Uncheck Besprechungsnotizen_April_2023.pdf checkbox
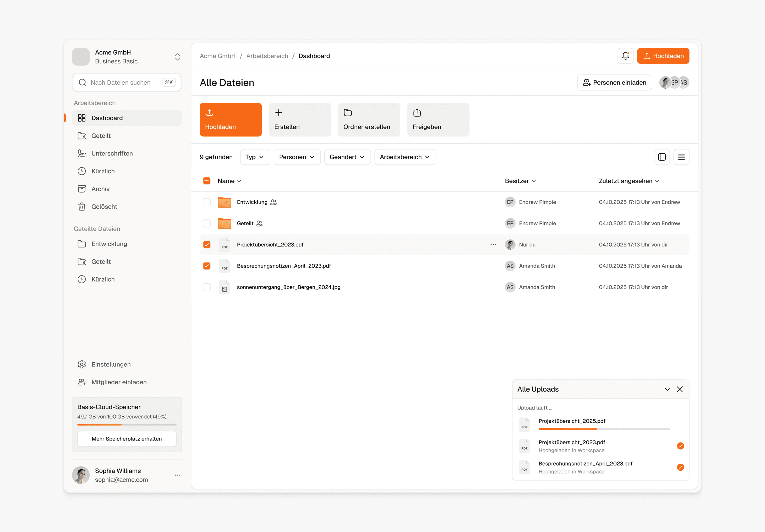 click(207, 266)
